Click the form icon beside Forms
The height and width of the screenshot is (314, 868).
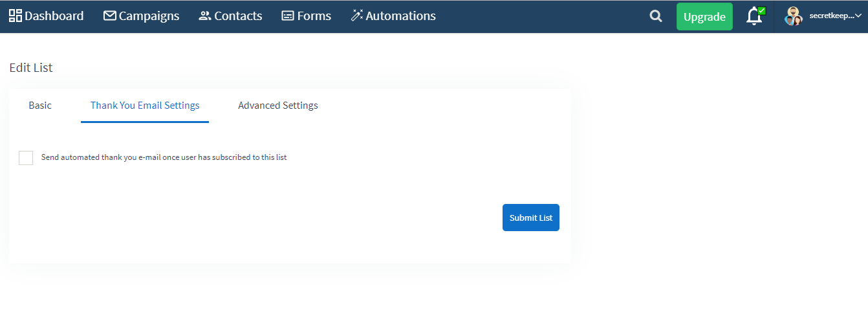tap(288, 16)
